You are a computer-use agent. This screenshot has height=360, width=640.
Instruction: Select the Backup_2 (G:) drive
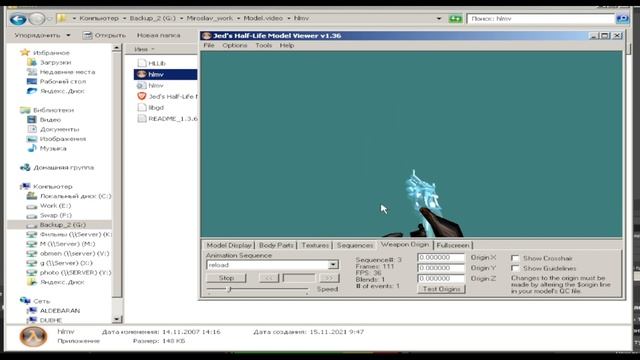(x=59, y=225)
